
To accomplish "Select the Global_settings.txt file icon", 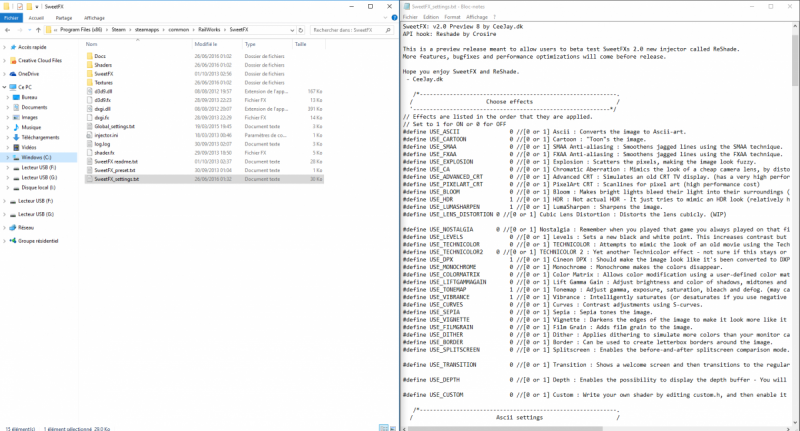I will coord(90,126).
